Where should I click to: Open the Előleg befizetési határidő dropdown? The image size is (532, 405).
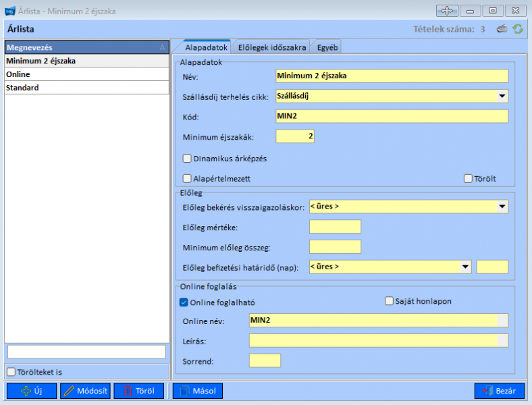pos(465,267)
